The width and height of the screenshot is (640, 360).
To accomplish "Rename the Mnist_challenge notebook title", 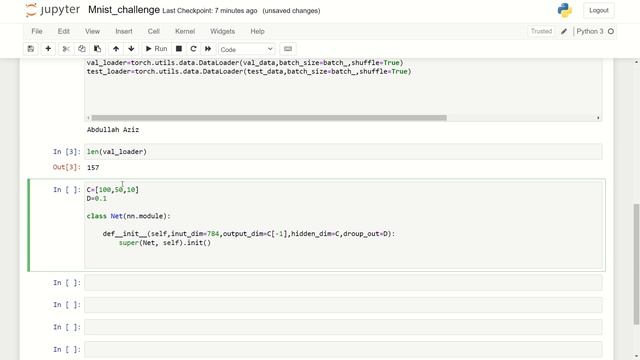I will [124, 10].
